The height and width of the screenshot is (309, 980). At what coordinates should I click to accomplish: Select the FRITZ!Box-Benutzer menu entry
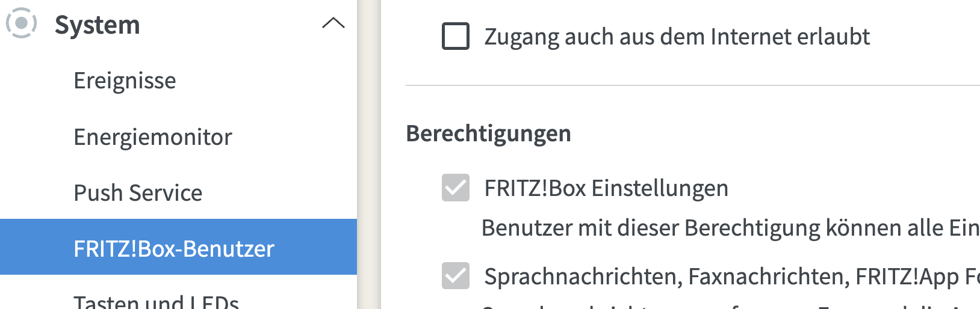coord(173,248)
